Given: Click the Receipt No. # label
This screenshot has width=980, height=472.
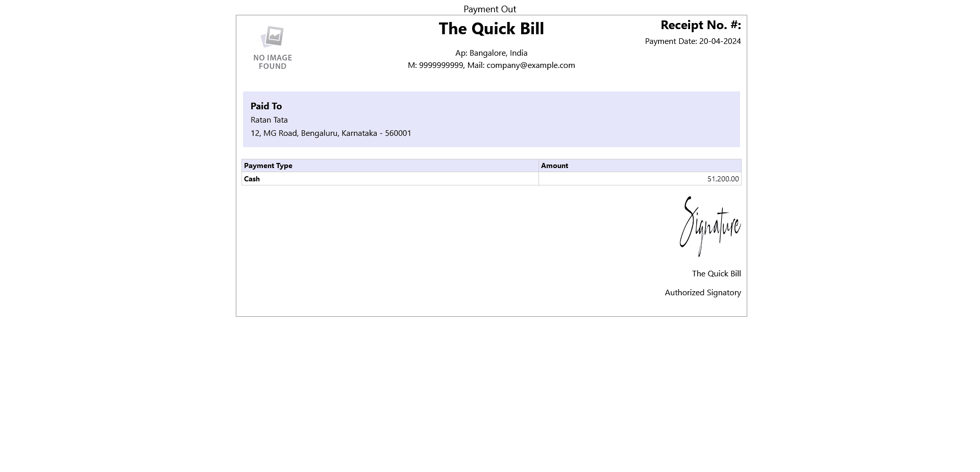Looking at the screenshot, I should 700,25.
